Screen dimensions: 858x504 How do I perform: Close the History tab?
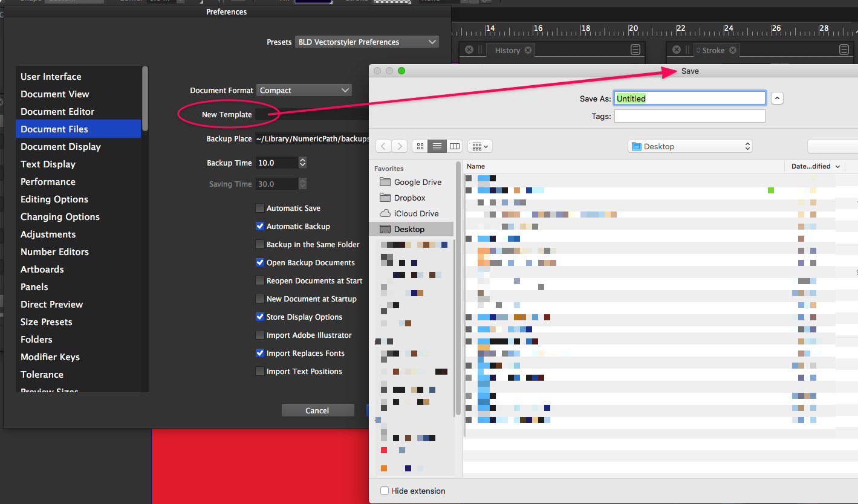coord(528,50)
